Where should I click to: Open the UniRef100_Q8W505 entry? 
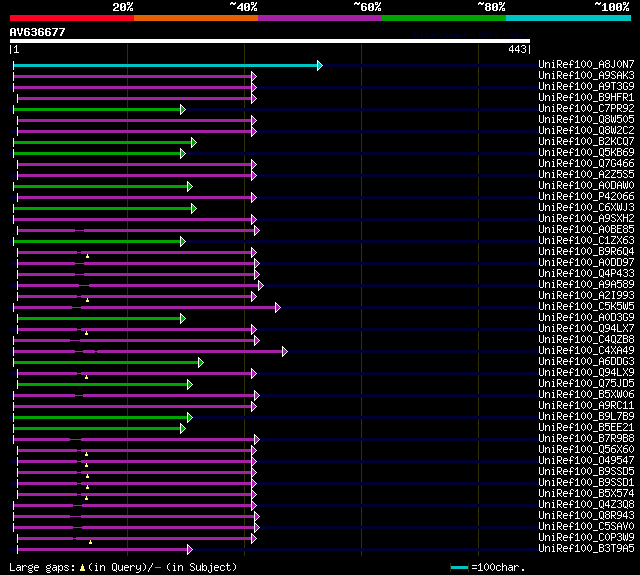click(586, 120)
